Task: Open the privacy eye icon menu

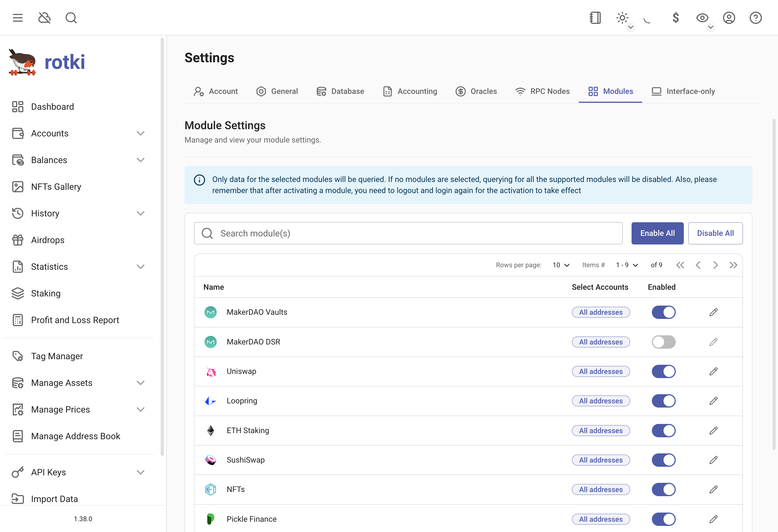Action: 702,18
